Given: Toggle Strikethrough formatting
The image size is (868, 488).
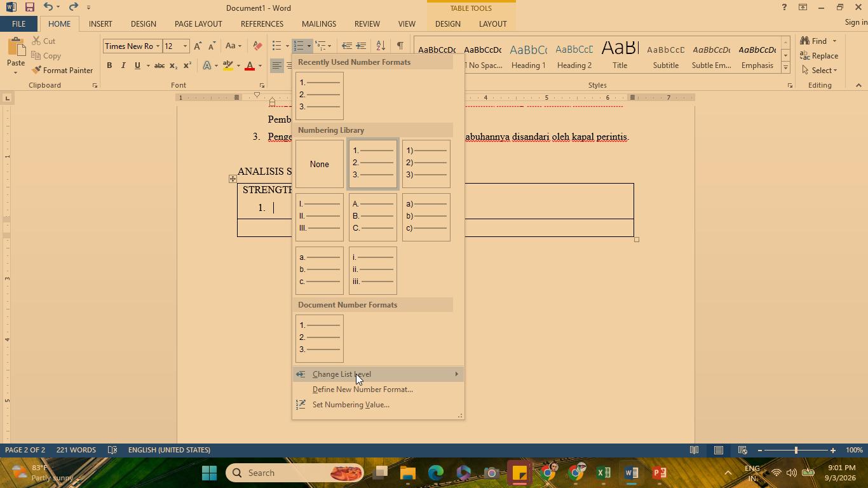Looking at the screenshot, I should pos(159,65).
